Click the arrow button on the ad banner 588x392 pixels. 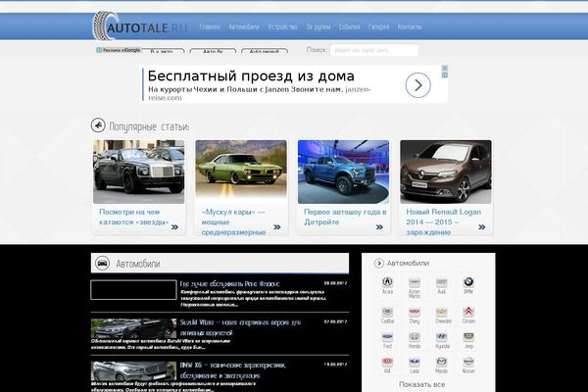(417, 85)
